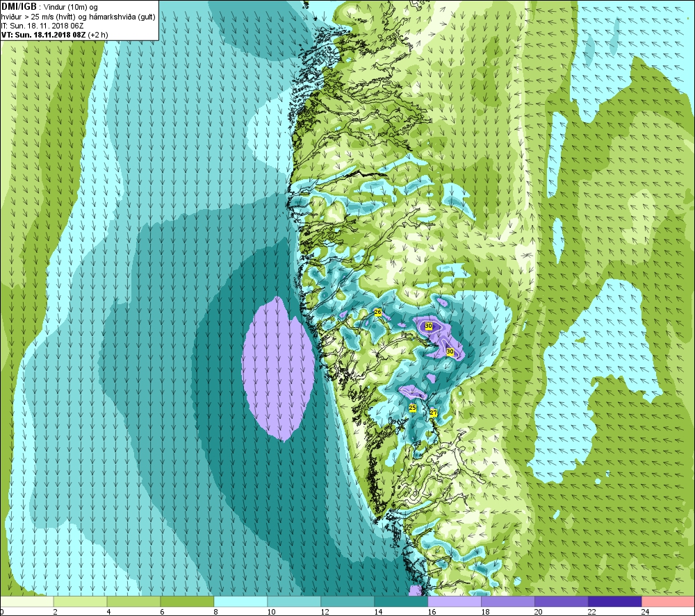This screenshot has width=695, height=616.
Task: Pick the medium teal 12–14 m/s legend swatch
Action: click(x=347, y=601)
